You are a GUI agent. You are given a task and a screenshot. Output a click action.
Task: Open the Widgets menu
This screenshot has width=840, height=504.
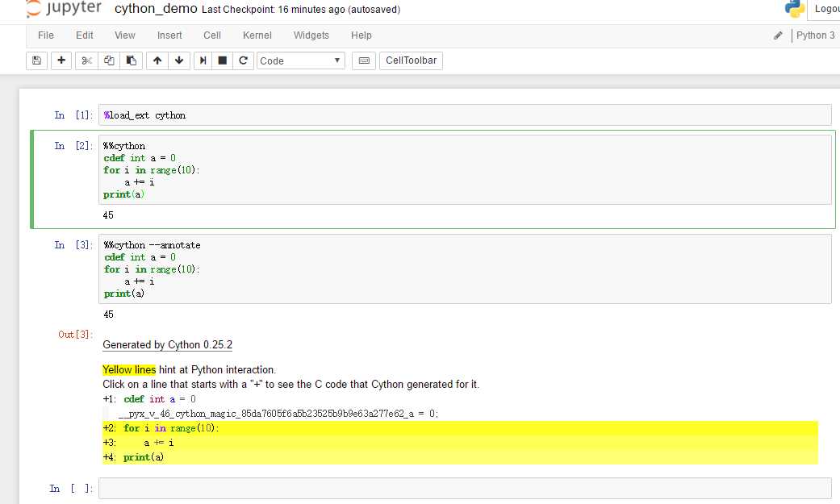pos(311,35)
